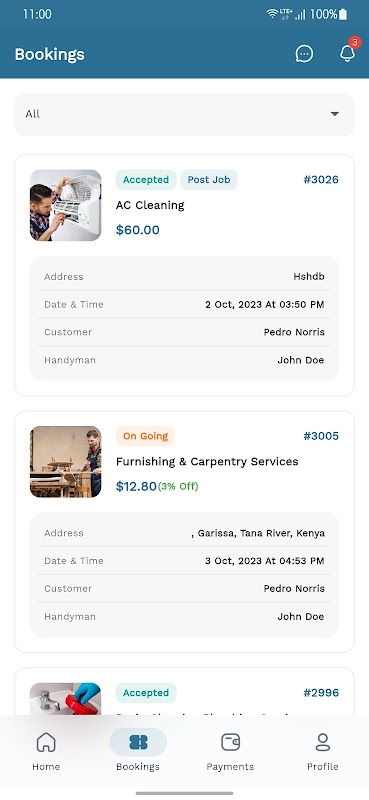This screenshot has width=369, height=800.
Task: View the Furnishing & Carpentry image
Action: (65, 462)
